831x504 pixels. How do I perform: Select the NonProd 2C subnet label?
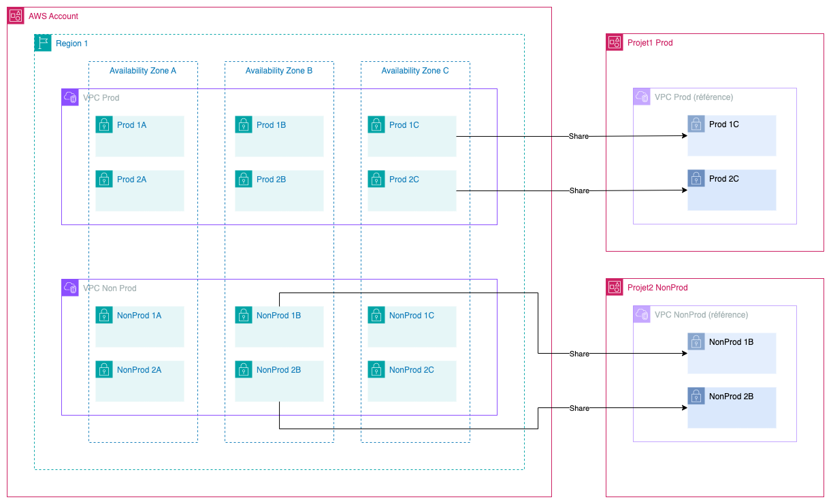click(x=412, y=370)
